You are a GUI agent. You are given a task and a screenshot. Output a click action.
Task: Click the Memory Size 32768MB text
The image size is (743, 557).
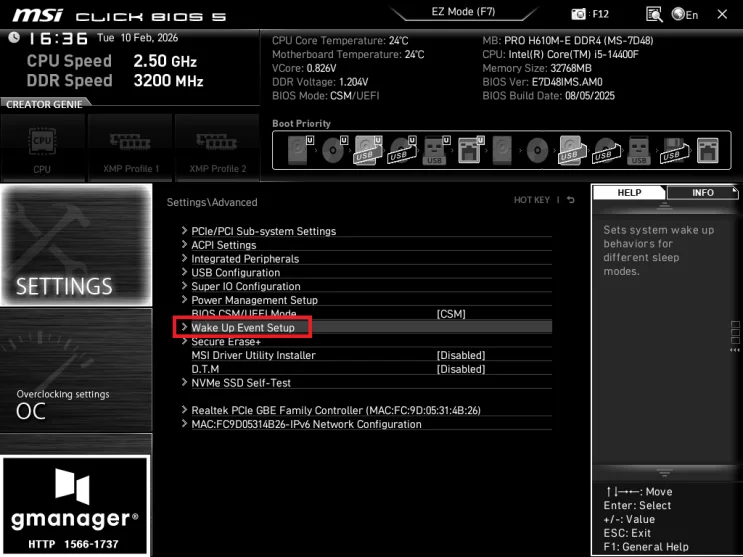point(537,68)
